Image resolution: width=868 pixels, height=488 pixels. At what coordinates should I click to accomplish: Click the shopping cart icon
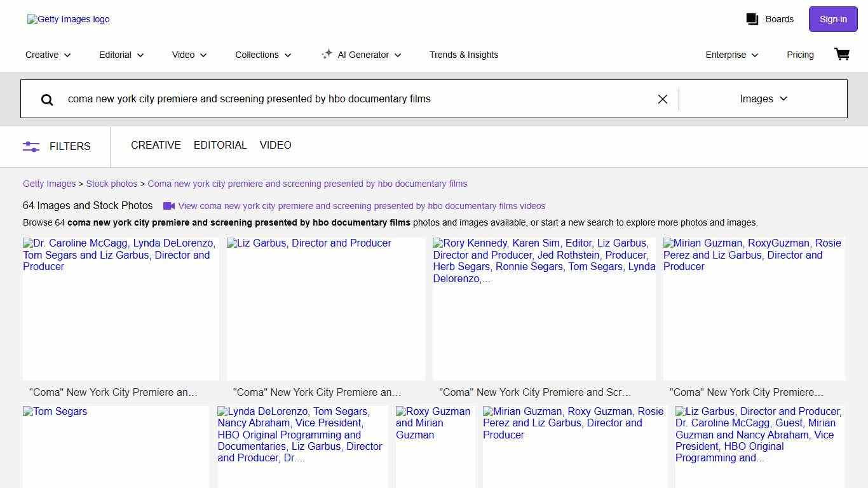pos(841,55)
